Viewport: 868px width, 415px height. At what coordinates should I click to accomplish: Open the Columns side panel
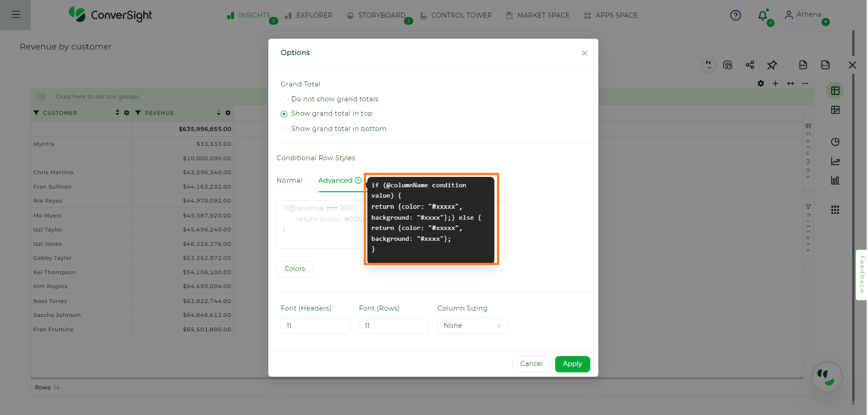click(808, 151)
